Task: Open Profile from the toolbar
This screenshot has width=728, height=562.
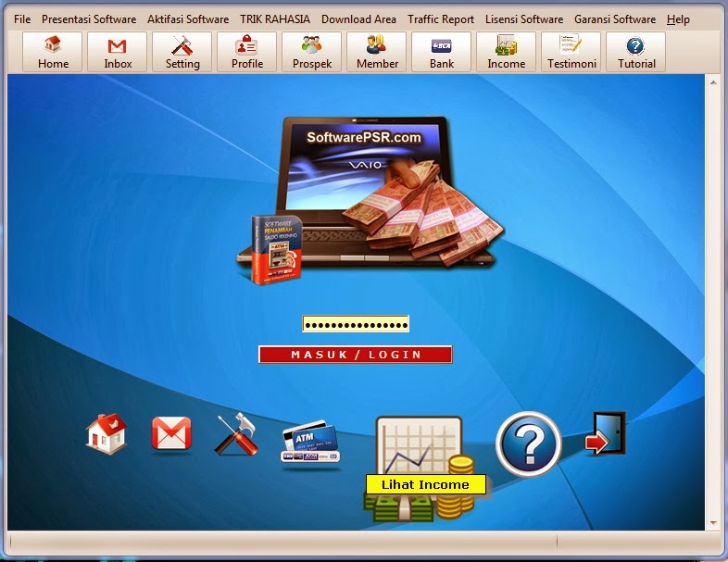Action: coord(247,52)
